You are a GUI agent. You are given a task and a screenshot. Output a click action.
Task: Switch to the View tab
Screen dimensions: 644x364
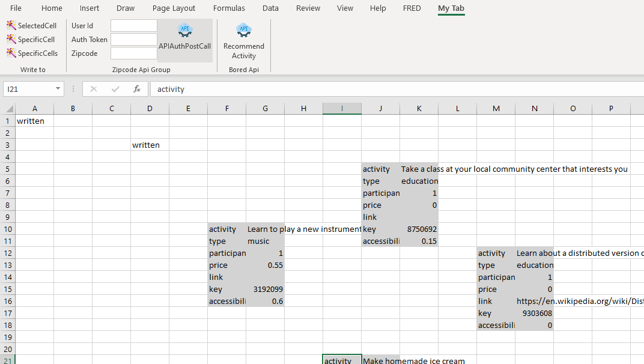[x=345, y=8]
